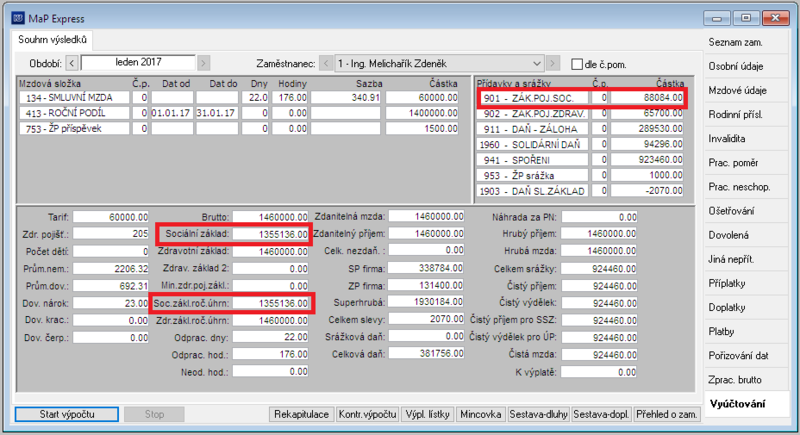Click the Zdr. pojišť. value 205
The width and height of the screenshot is (800, 435).
click(x=111, y=234)
